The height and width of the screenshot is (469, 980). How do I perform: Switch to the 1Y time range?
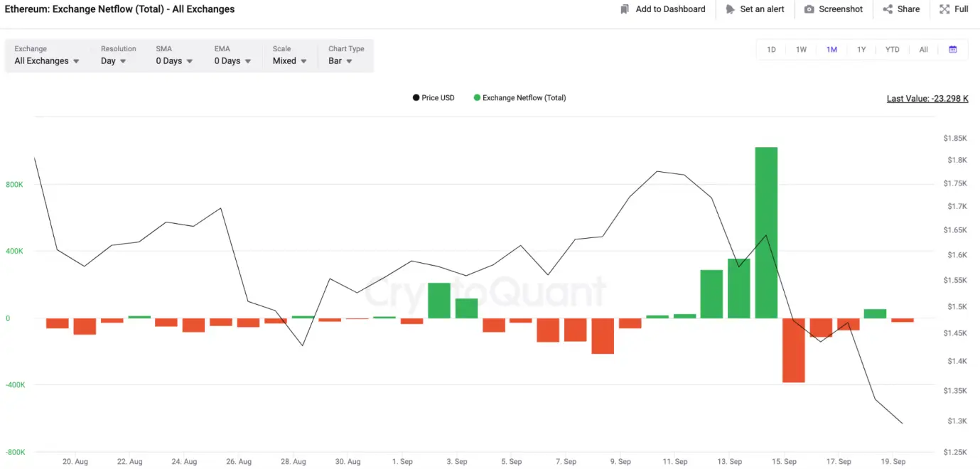click(x=861, y=50)
